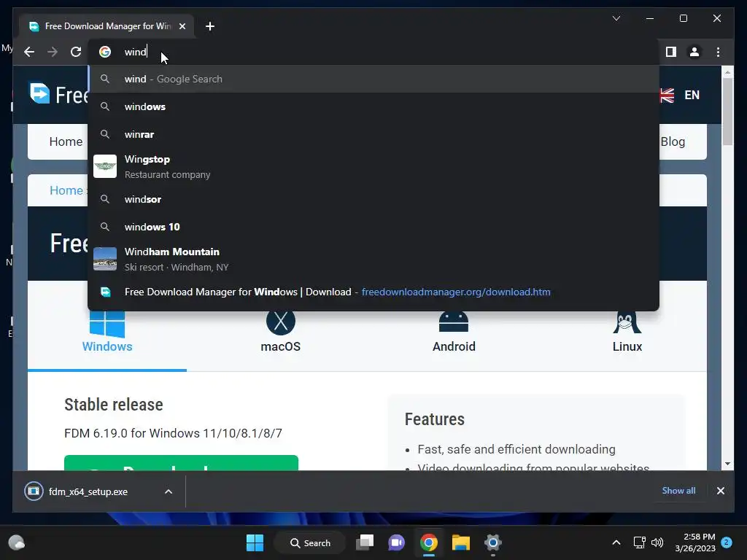747x560 pixels.
Task: Open the notification badge showing 2
Action: pyautogui.click(x=727, y=542)
